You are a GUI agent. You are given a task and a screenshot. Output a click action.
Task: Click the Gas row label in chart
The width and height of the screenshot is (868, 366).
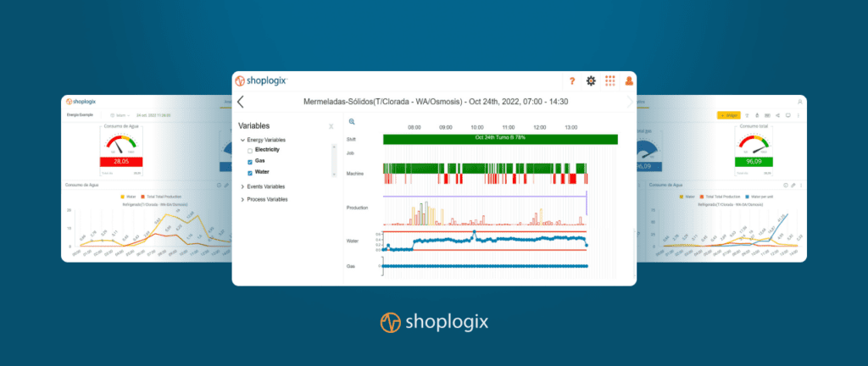[350, 266]
